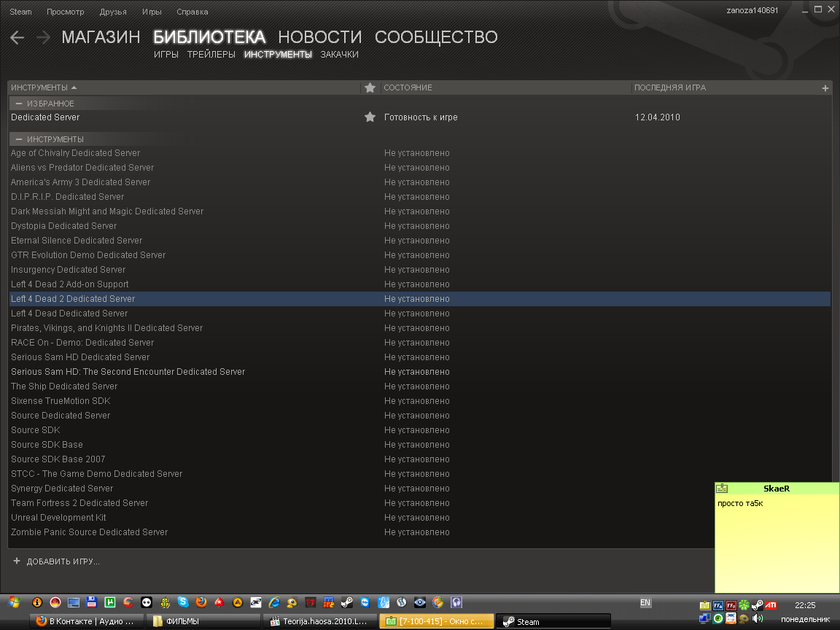Click the floppy disk quick launch icon
Screen dimensions: 840x630
coord(92,602)
